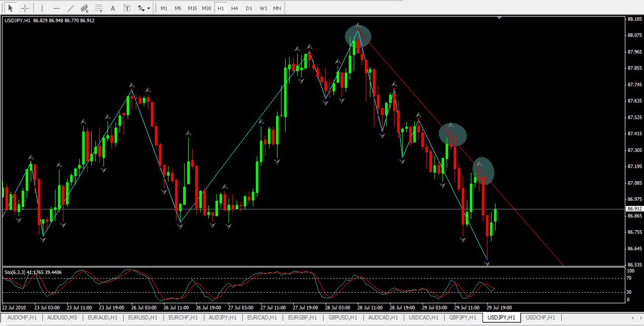Enable the H4 timeframe
Screen dimensions: 644x326
coord(235,8)
